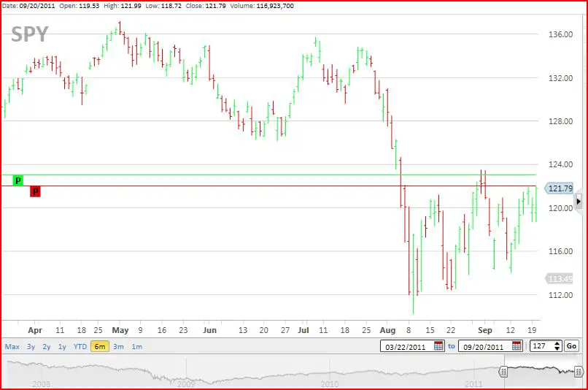This screenshot has width=588, height=390.
Task: Select the YTD time range
Action: tap(80, 346)
